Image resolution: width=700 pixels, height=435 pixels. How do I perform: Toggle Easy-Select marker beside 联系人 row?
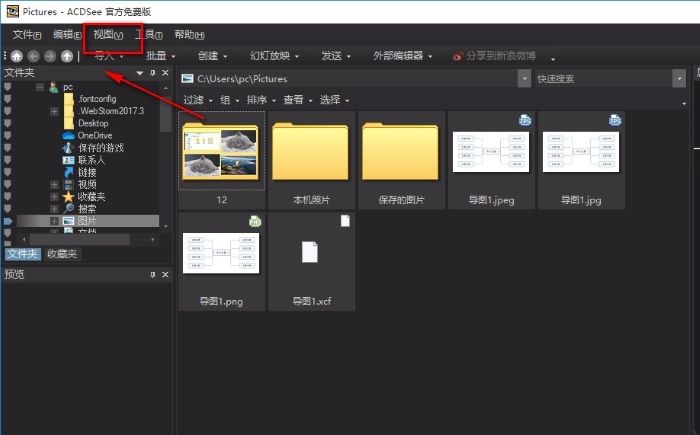[8, 160]
